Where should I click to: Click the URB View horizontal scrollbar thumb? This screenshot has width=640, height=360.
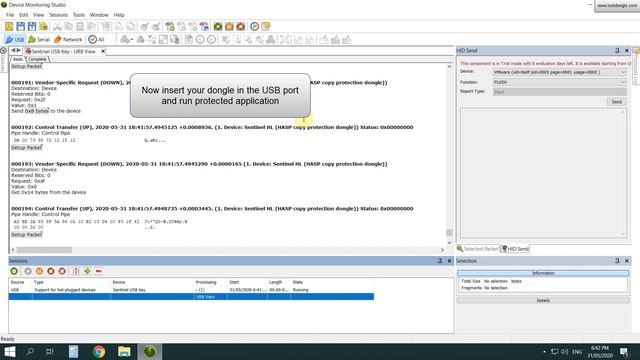[x=44, y=249]
